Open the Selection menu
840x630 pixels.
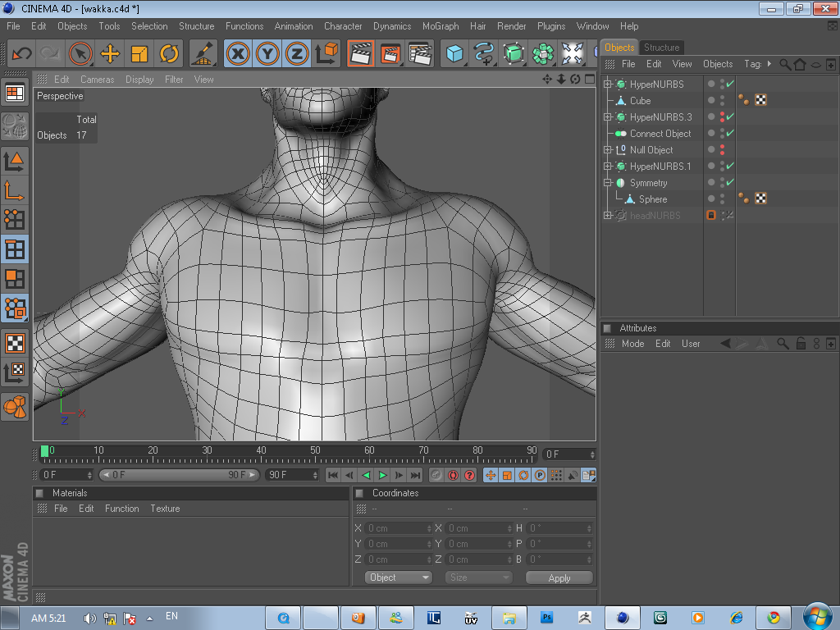tap(149, 26)
